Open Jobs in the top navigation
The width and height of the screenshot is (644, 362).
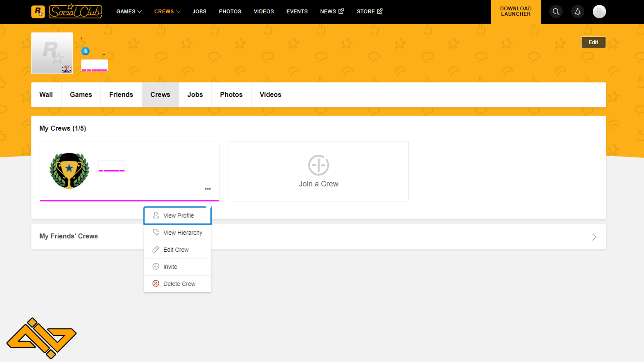click(199, 11)
